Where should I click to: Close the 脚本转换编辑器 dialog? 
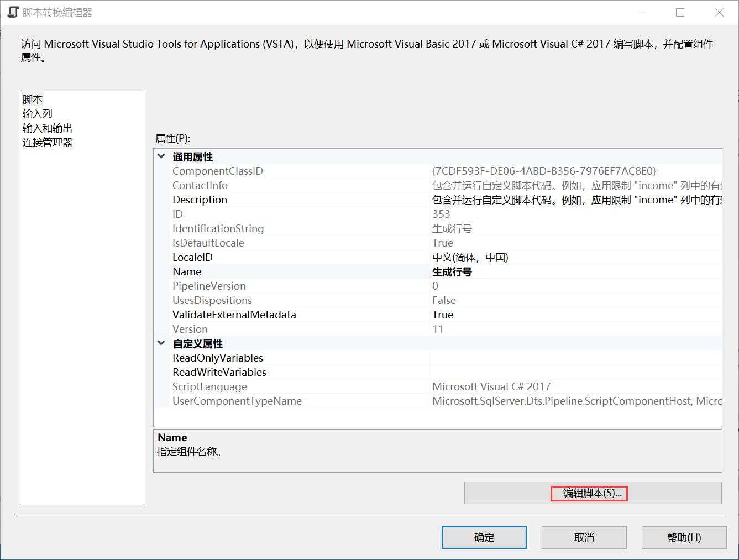point(719,12)
